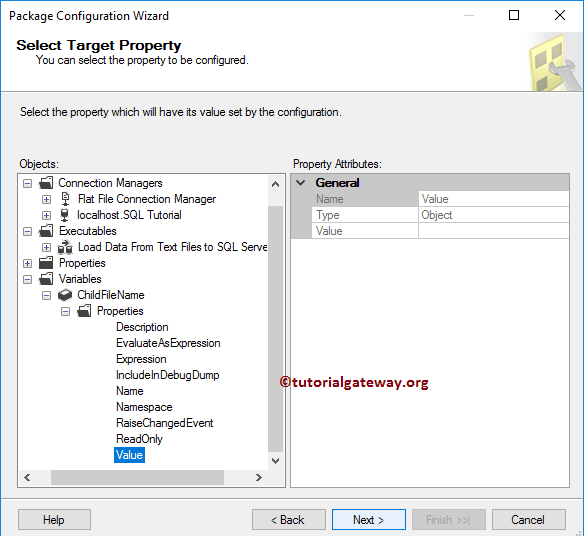Click the Type attribute value Object

tap(494, 215)
